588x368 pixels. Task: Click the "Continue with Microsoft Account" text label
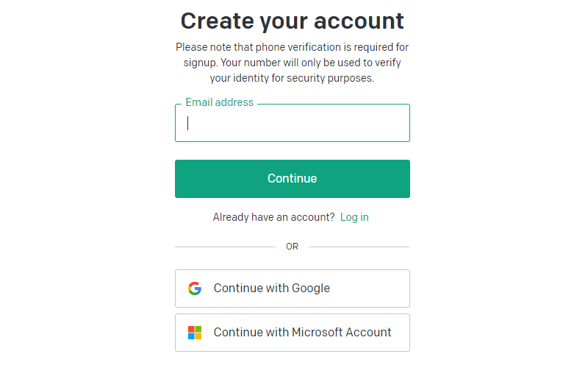(x=303, y=333)
